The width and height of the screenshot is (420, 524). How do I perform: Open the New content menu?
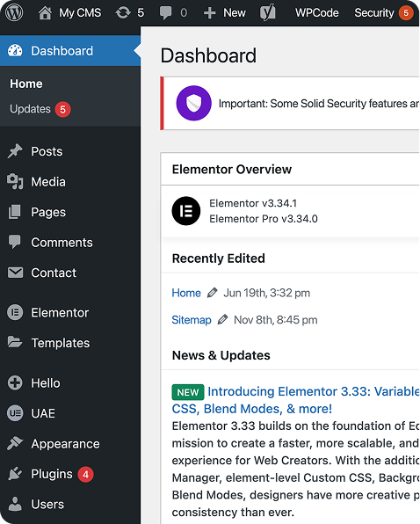(235, 12)
